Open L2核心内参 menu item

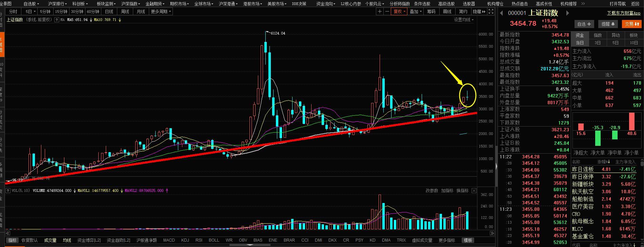(351, 4)
